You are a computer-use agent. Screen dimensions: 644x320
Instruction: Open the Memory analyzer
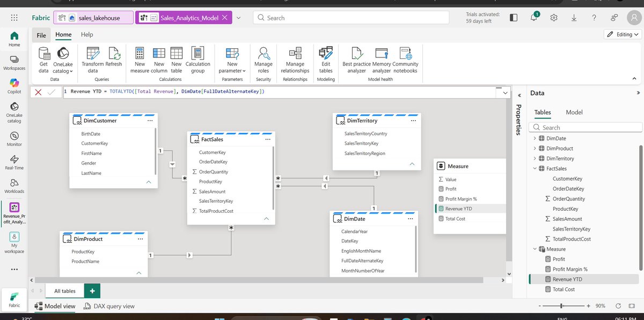coord(382,60)
